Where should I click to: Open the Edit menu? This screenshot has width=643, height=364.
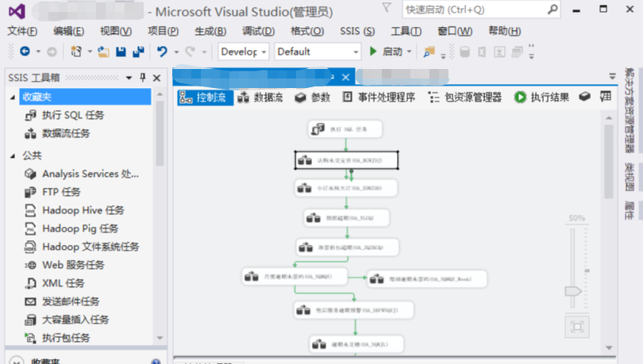68,31
